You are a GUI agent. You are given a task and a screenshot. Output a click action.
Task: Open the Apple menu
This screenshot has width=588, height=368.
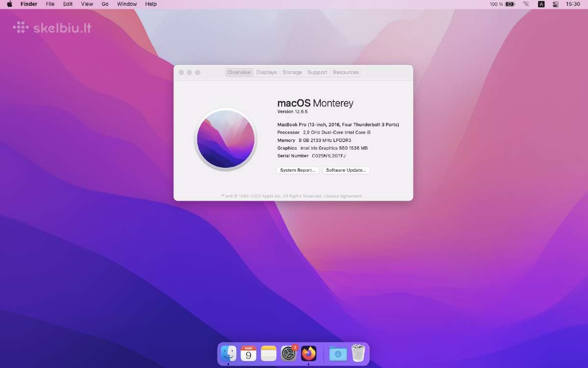pos(9,4)
